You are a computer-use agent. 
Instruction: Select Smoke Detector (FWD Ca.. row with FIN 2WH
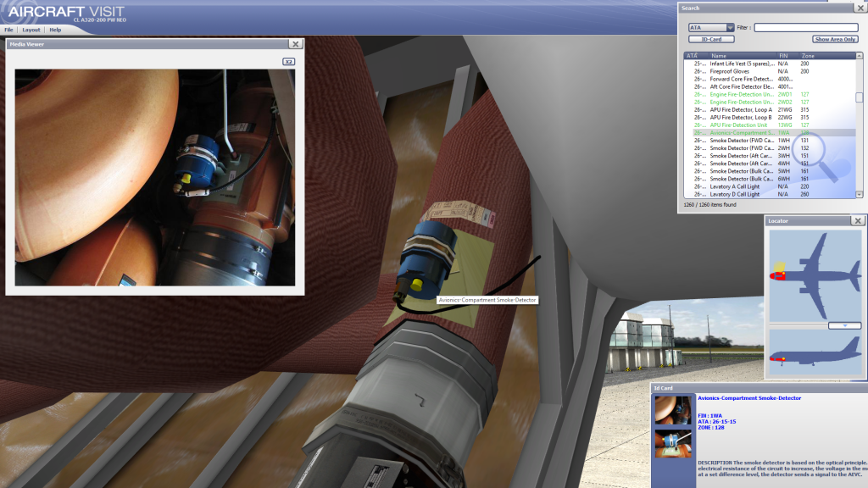(770, 148)
